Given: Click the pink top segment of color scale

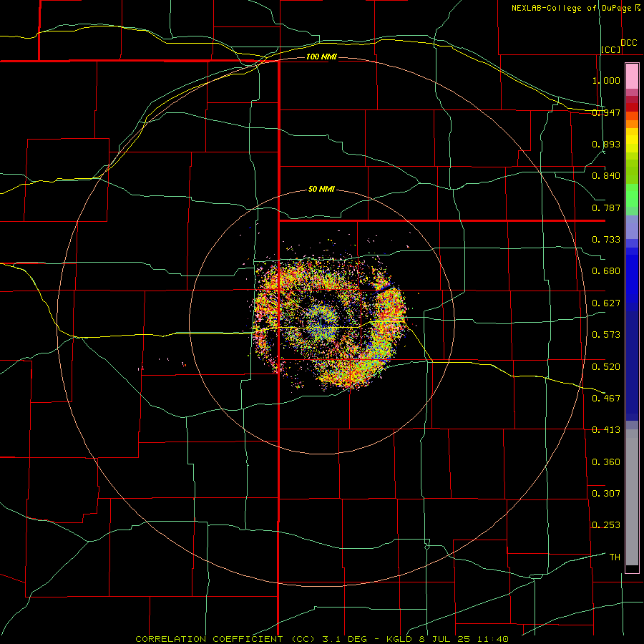Looking at the screenshot, I should (x=632, y=77).
